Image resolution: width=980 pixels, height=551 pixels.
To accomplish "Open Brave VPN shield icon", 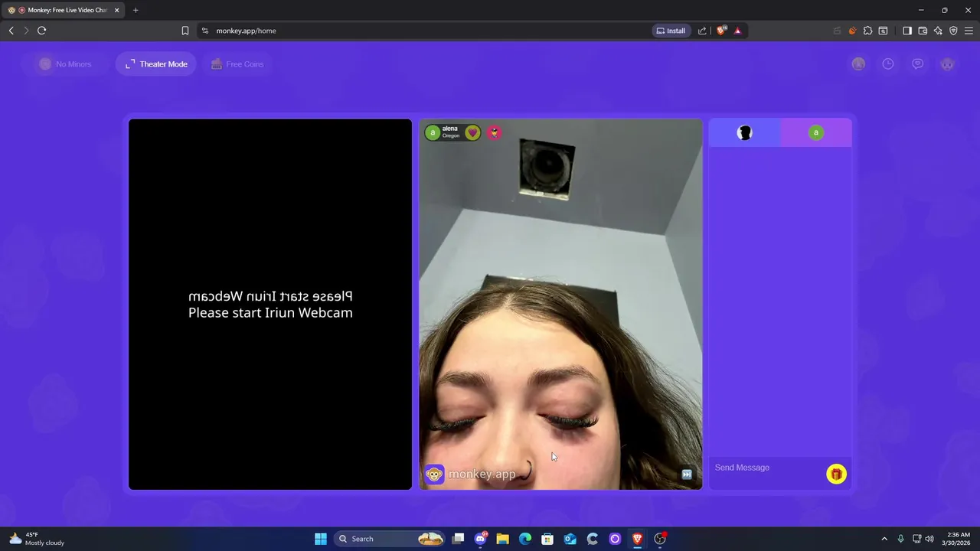I will pyautogui.click(x=953, y=31).
